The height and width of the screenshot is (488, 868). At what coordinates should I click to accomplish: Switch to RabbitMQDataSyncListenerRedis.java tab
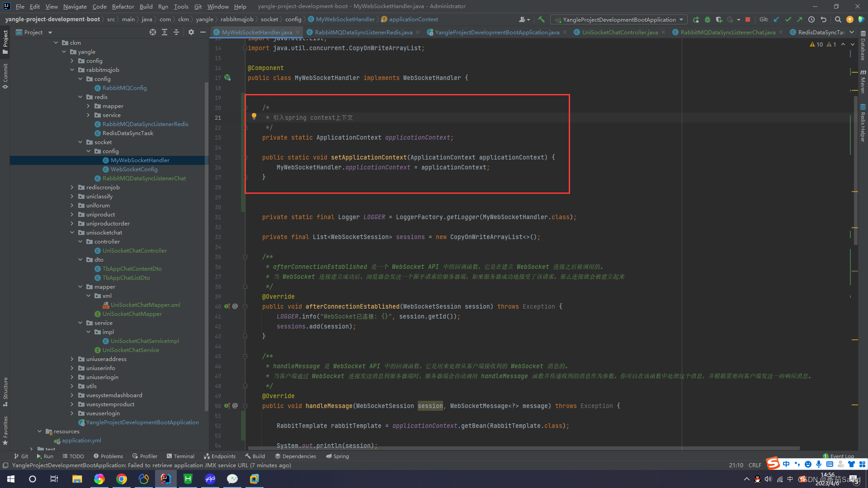pos(363,32)
